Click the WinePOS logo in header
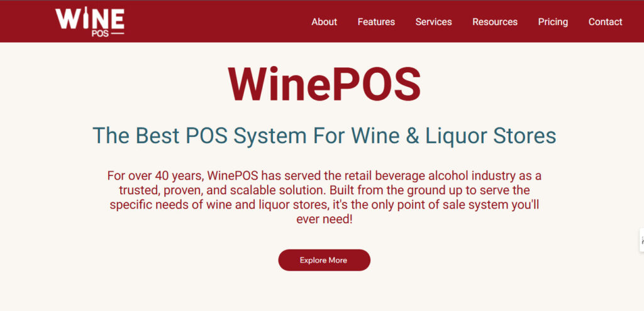 tap(90, 22)
